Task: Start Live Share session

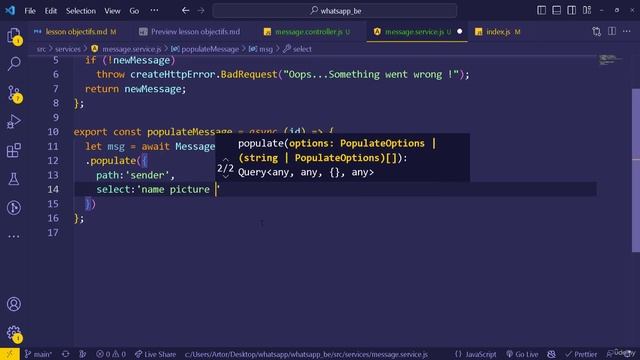Action: pos(156,354)
